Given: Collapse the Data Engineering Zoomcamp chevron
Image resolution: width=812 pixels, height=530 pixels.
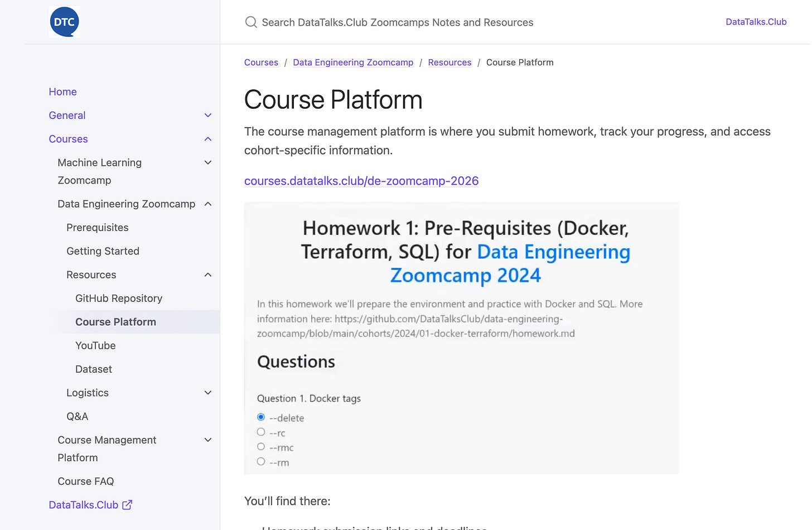Looking at the screenshot, I should [208, 204].
